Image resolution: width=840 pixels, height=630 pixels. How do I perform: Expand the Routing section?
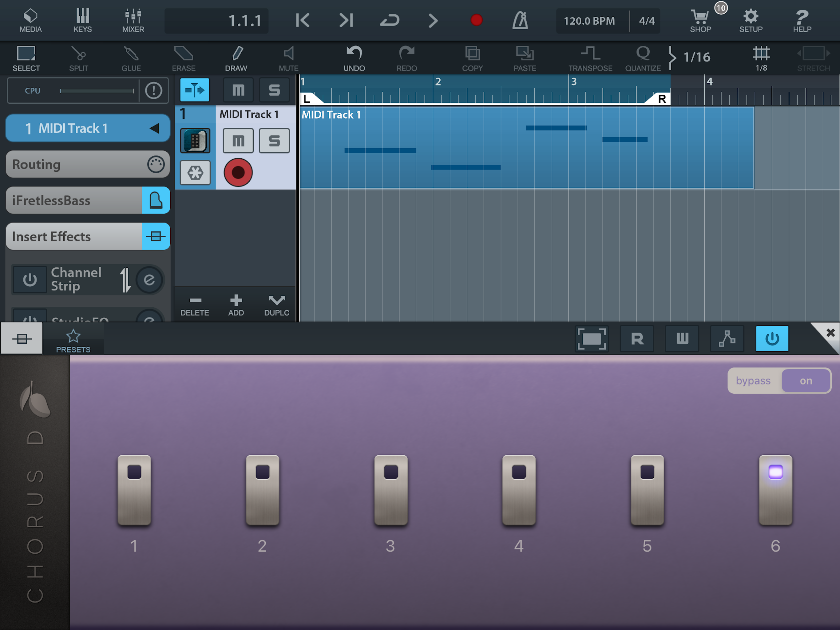coord(88,164)
